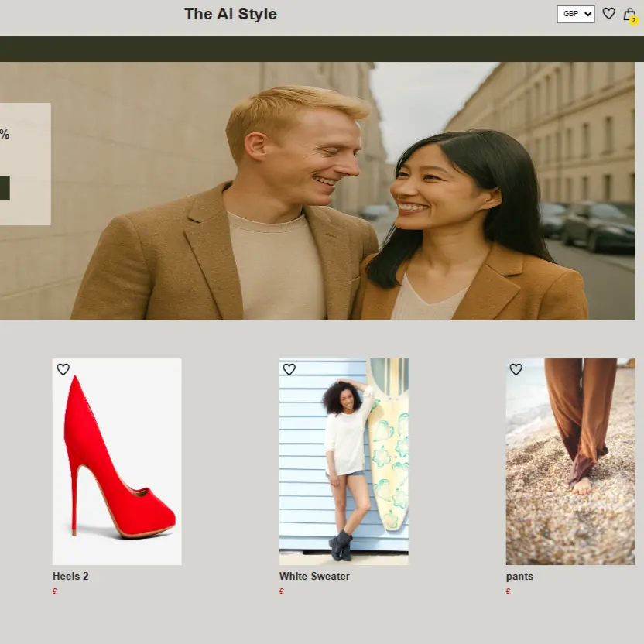Viewport: 644px width, 644px height.
Task: Favorite the pants product heart
Action: click(516, 369)
